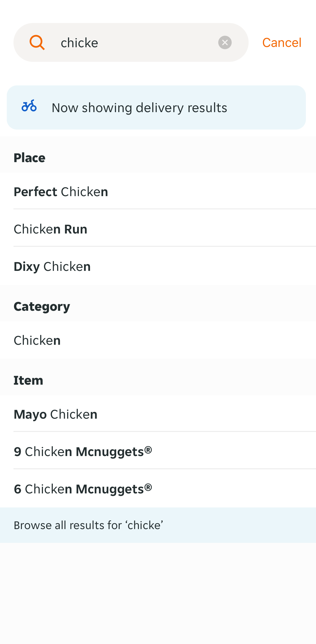Tap inside the search input field

click(x=126, y=42)
